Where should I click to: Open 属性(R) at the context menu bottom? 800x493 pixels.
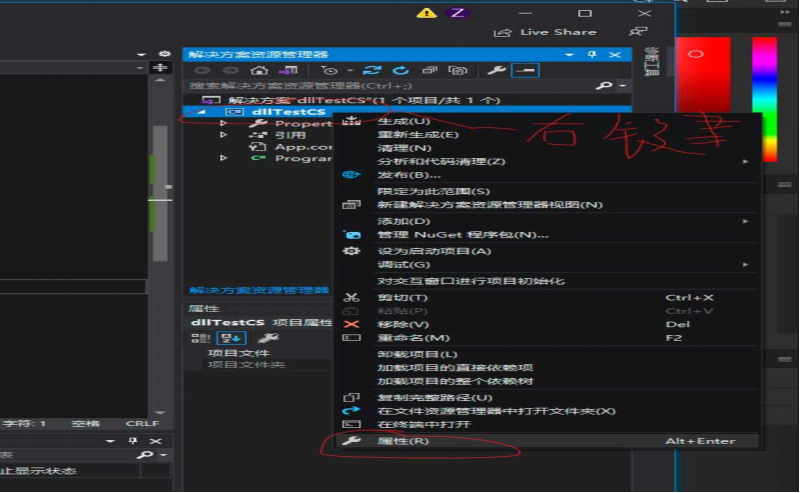pos(548,441)
